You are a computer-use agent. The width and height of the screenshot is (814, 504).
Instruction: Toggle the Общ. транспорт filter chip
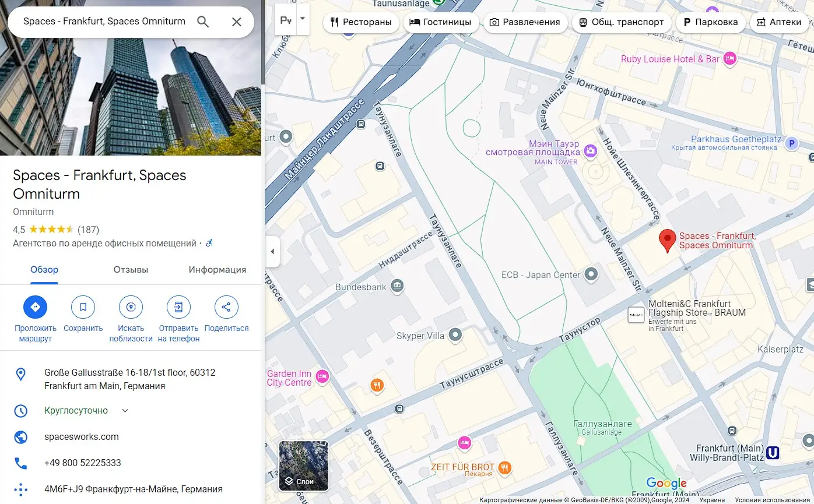coord(621,22)
